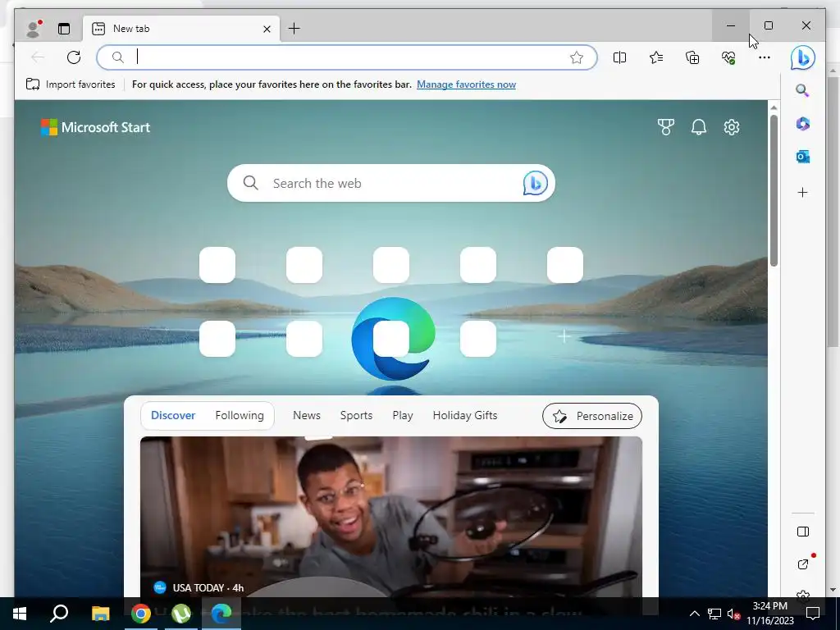Open Windows taskbar search

(59, 614)
